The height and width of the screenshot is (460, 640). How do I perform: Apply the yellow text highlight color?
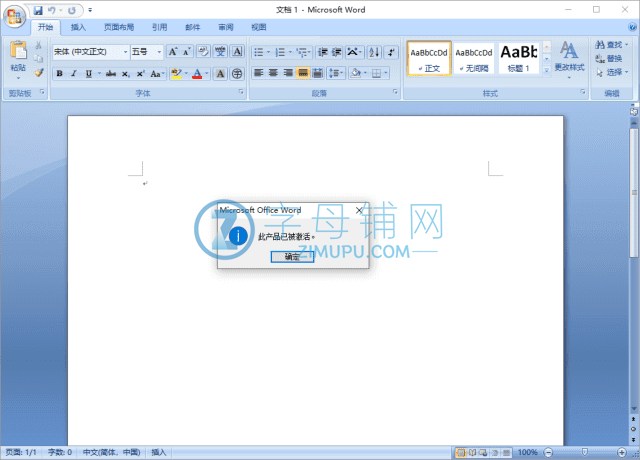pyautogui.click(x=176, y=74)
